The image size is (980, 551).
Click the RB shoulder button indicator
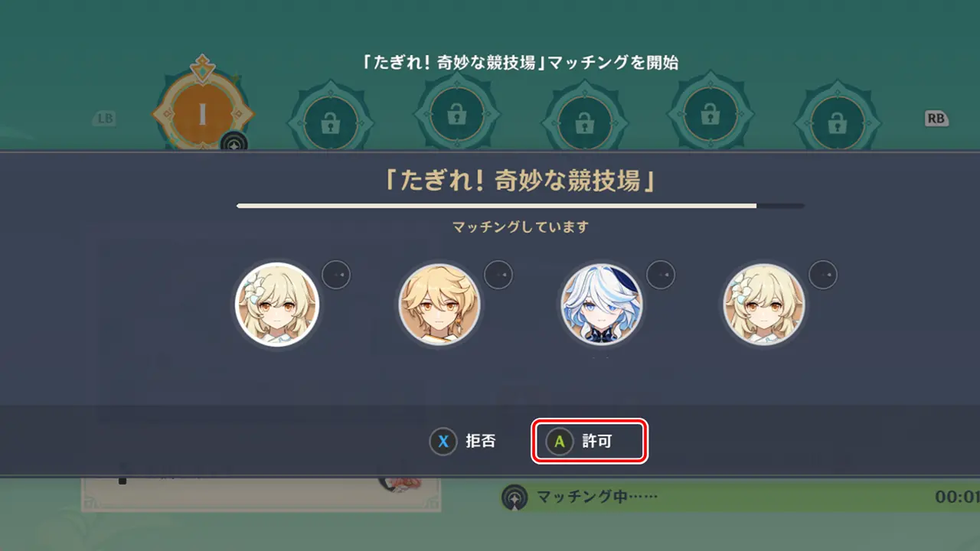pyautogui.click(x=936, y=119)
